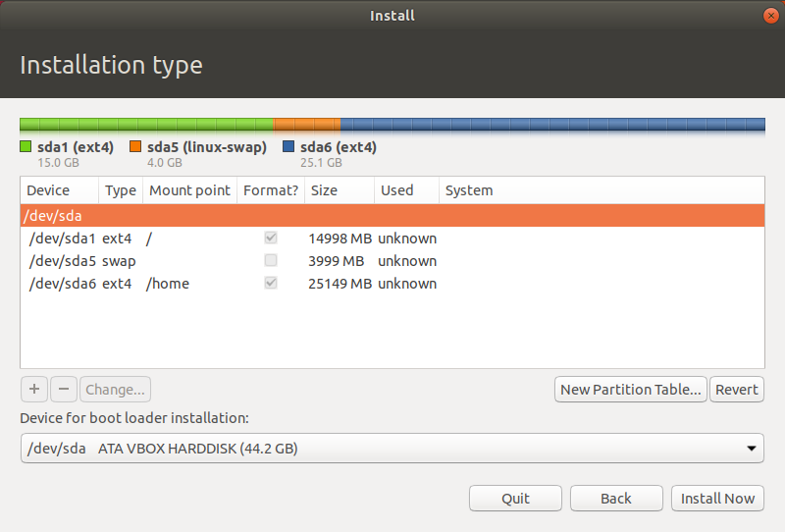
Task: Quit the installer
Action: tap(515, 498)
